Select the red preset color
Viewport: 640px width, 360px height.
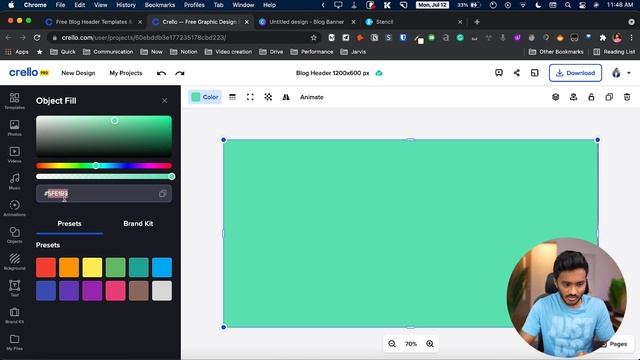point(46,267)
